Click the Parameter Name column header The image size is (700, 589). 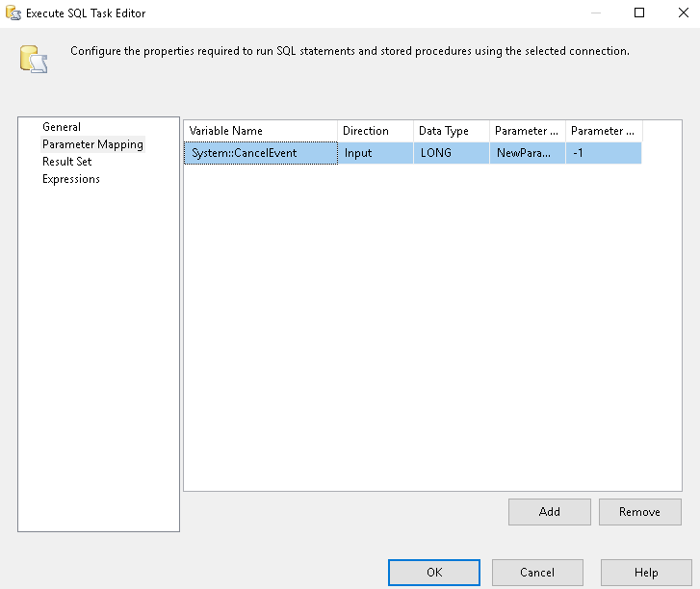pyautogui.click(x=527, y=131)
